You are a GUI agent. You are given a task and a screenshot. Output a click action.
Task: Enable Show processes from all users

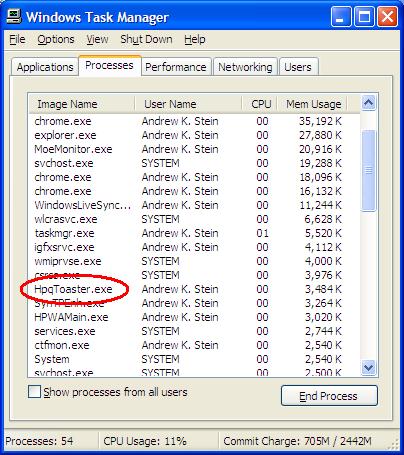click(34, 392)
